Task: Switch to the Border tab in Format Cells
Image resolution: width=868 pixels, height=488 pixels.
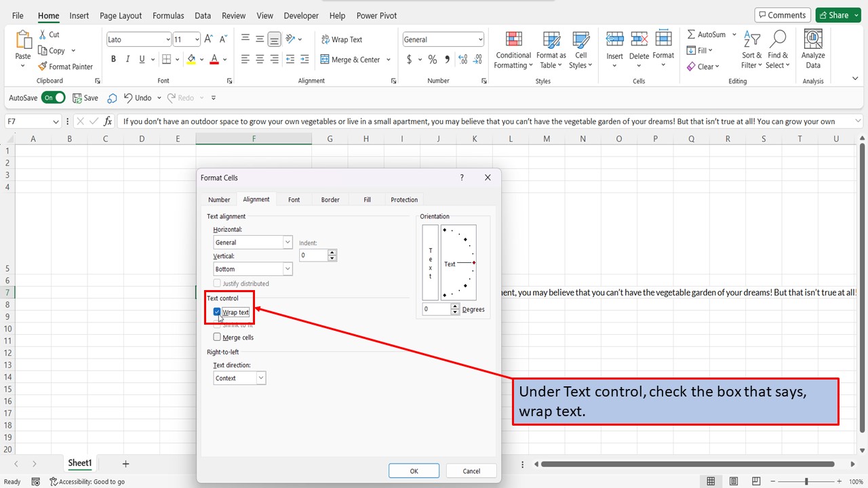Action: tap(330, 199)
